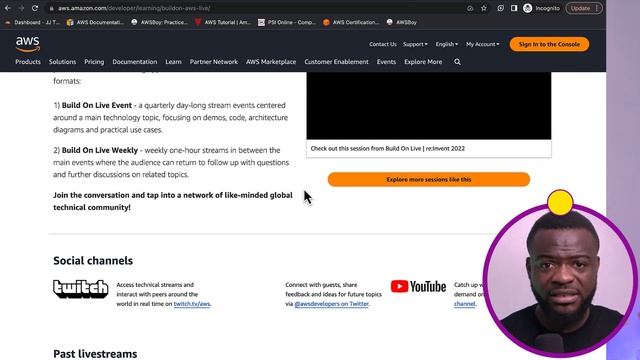Open the browser side panel icon

(514, 8)
